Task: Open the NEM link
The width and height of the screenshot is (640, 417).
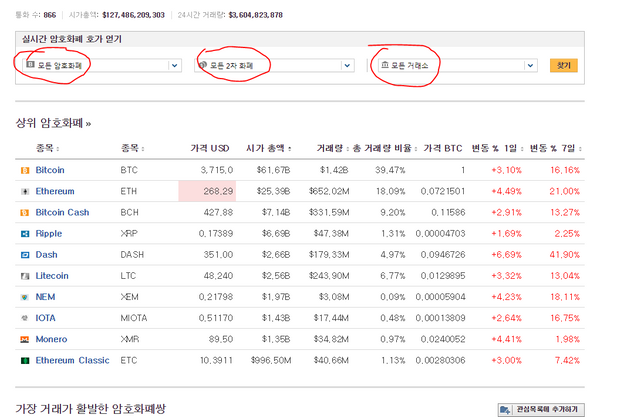Action: tap(45, 297)
